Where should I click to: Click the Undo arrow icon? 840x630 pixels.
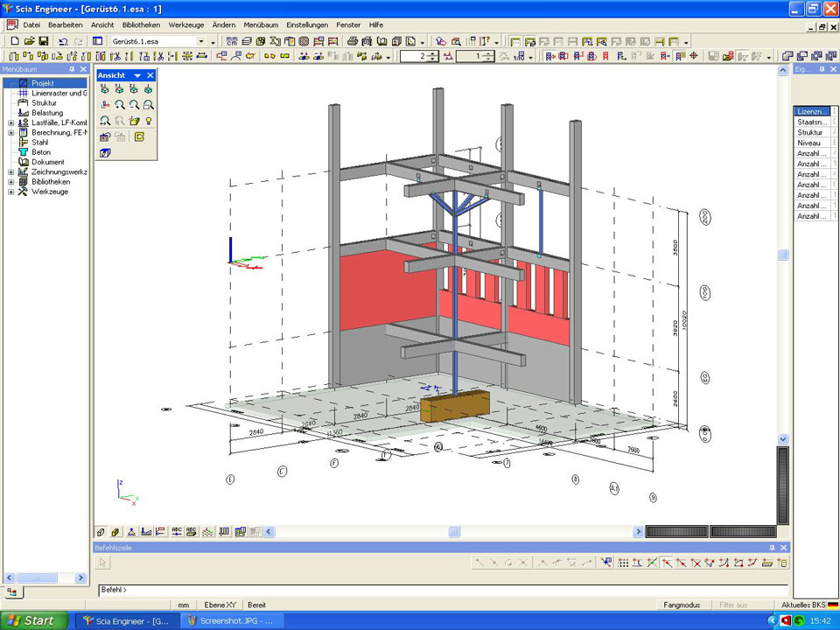[63, 41]
